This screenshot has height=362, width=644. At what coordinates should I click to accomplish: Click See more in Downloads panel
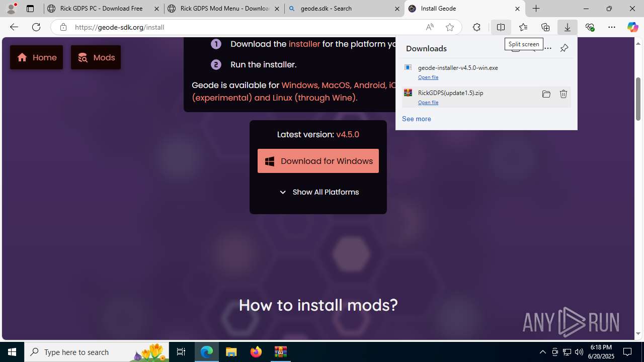click(x=416, y=119)
